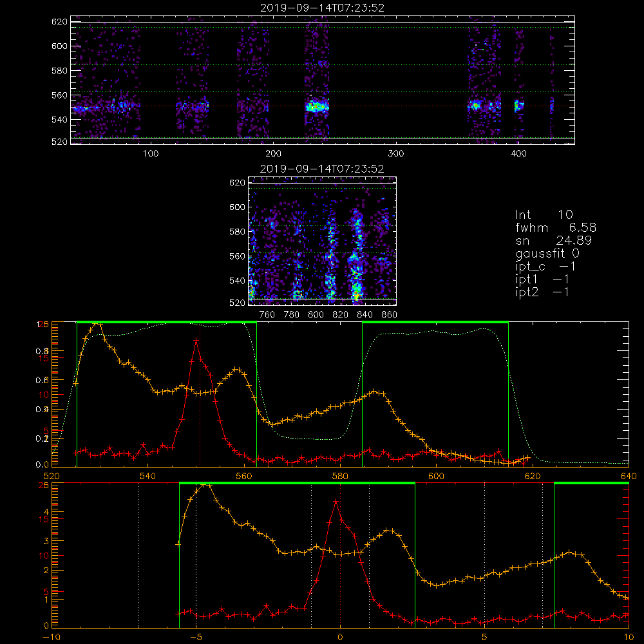The width and height of the screenshot is (644, 644).
Task: Select the 'fwhm 6.58' readout
Action: [x=556, y=227]
